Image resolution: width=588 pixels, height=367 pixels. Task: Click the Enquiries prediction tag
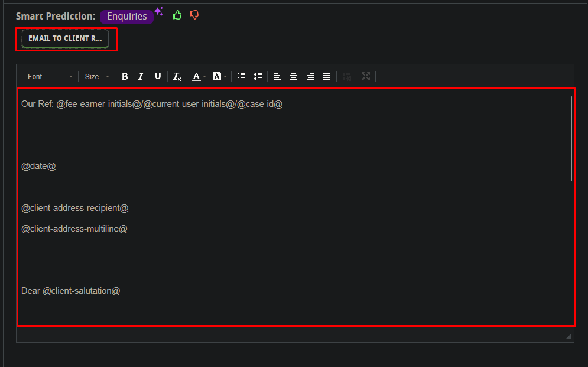pyautogui.click(x=126, y=17)
